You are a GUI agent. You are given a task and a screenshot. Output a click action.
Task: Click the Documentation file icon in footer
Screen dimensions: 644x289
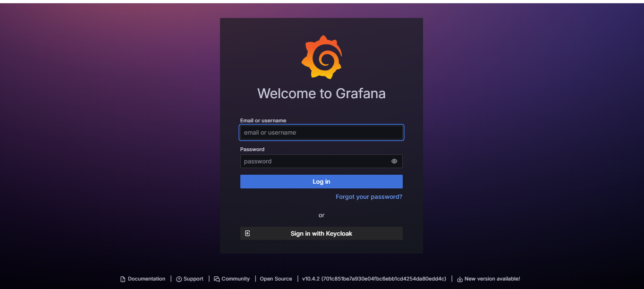tap(123, 279)
